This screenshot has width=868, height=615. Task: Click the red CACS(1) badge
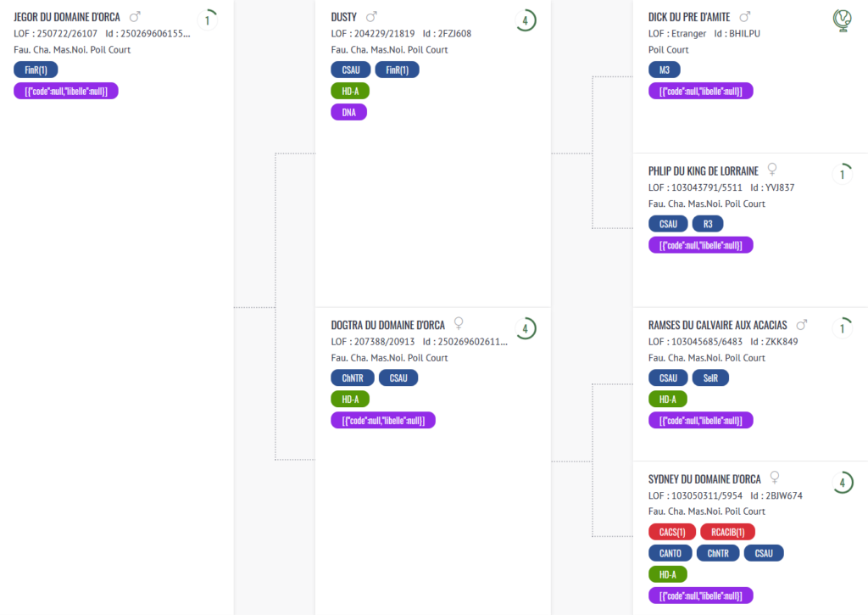point(672,532)
